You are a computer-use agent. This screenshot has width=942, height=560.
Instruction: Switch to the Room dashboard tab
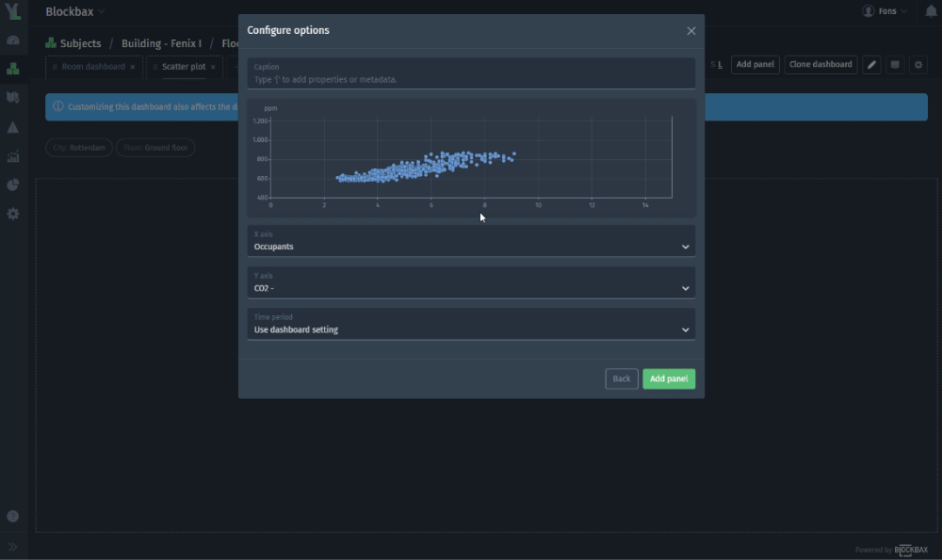93,67
